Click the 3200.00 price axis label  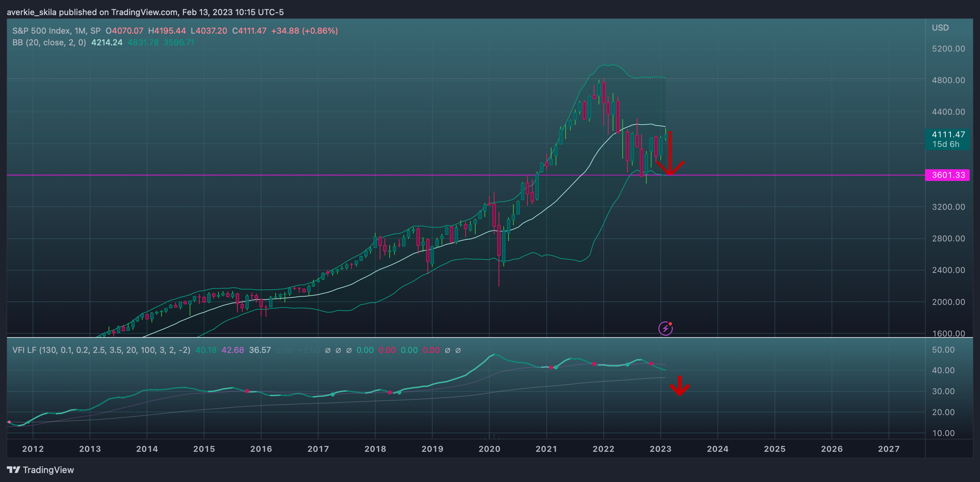coord(948,207)
